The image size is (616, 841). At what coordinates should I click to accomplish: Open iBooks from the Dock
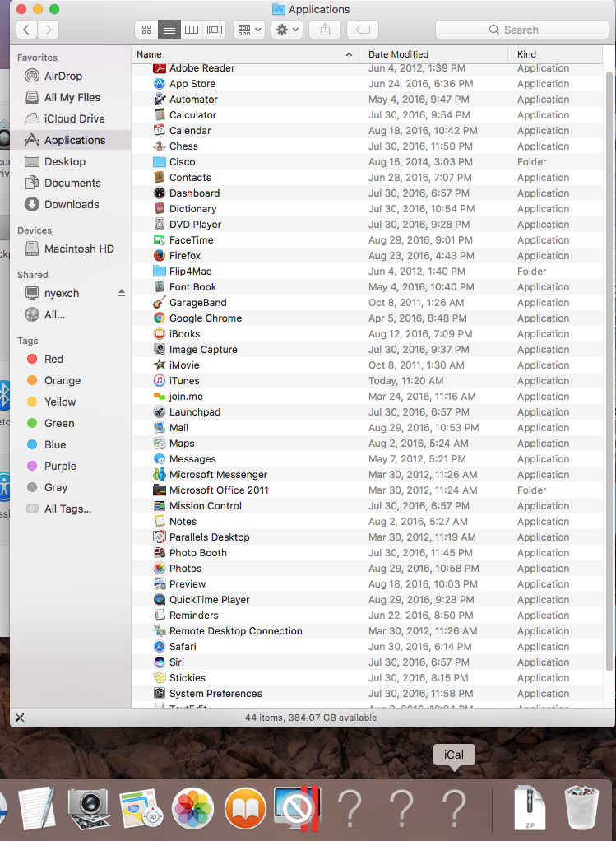245,808
